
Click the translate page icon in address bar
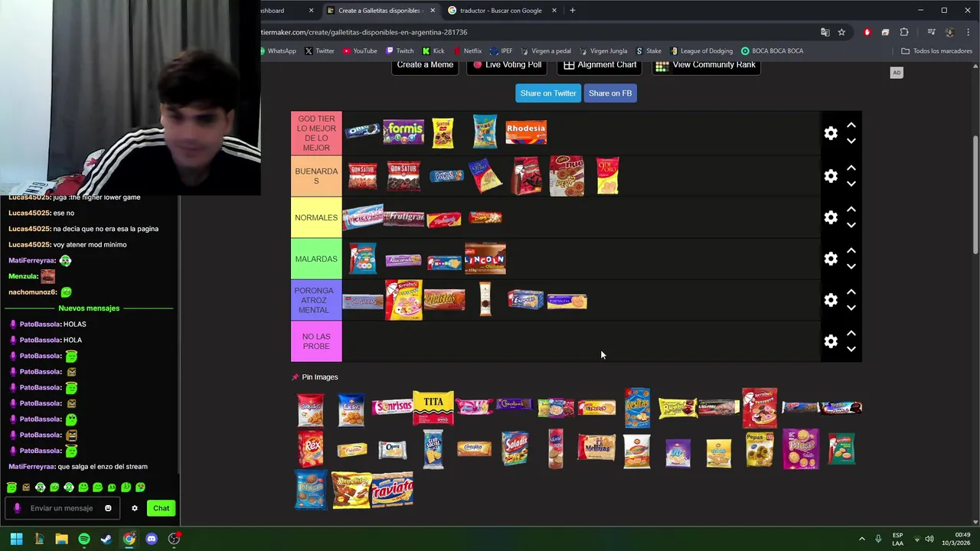pos(825,32)
